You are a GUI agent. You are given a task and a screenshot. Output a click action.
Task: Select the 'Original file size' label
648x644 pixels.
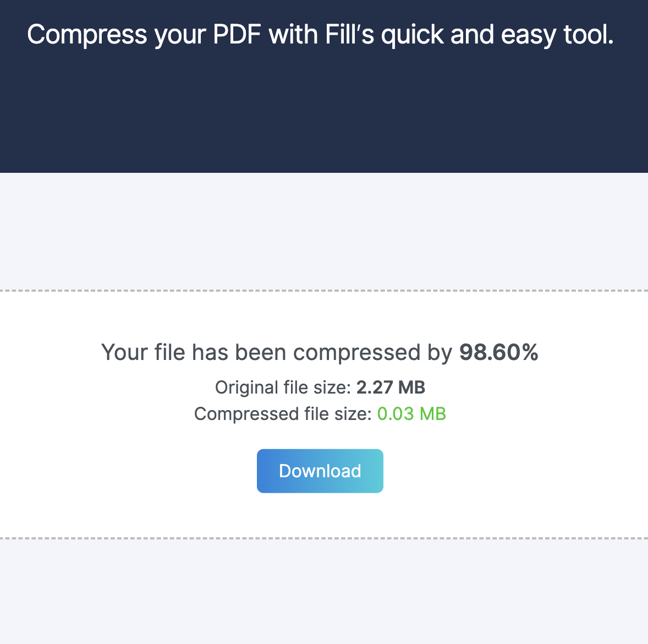point(282,387)
